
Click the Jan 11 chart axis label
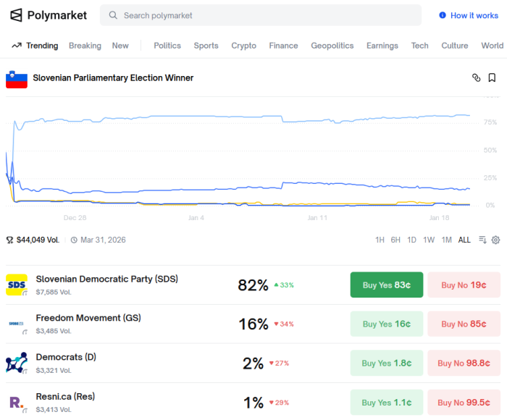[x=317, y=218]
